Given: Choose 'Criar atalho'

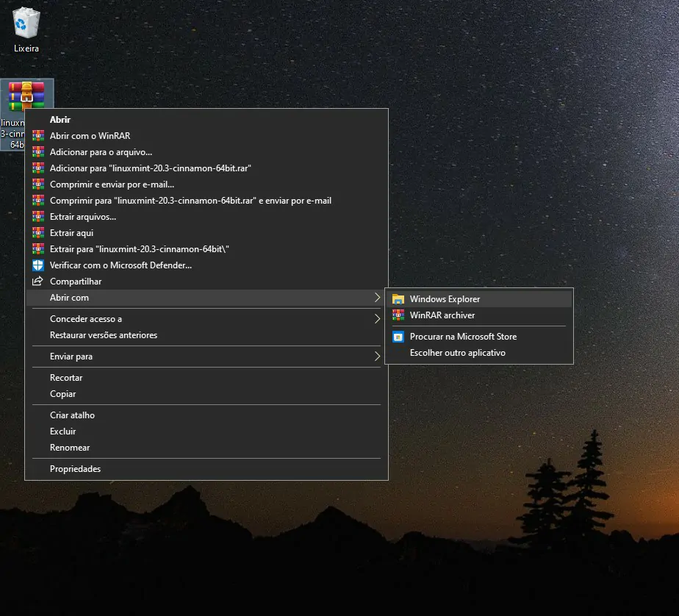Looking at the screenshot, I should point(206,415).
